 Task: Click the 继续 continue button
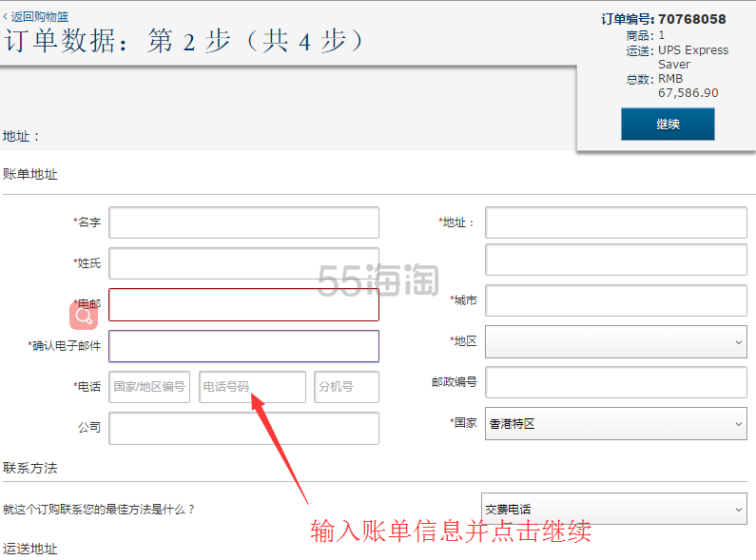tap(668, 125)
